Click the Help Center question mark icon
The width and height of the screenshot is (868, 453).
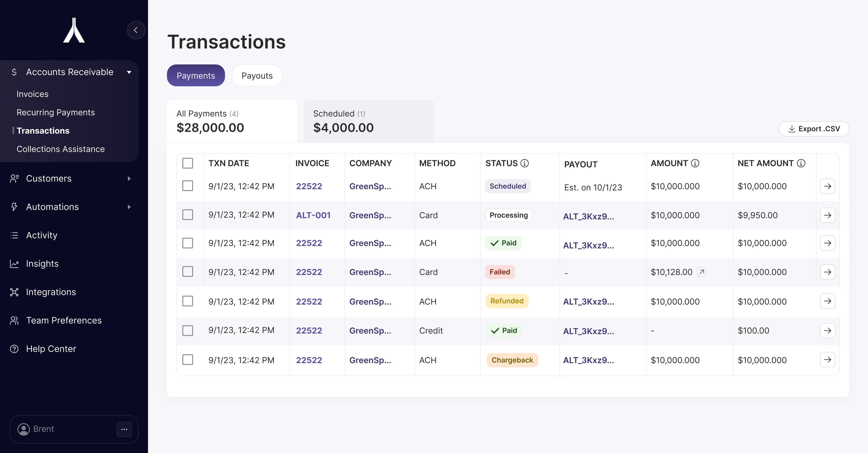point(14,349)
